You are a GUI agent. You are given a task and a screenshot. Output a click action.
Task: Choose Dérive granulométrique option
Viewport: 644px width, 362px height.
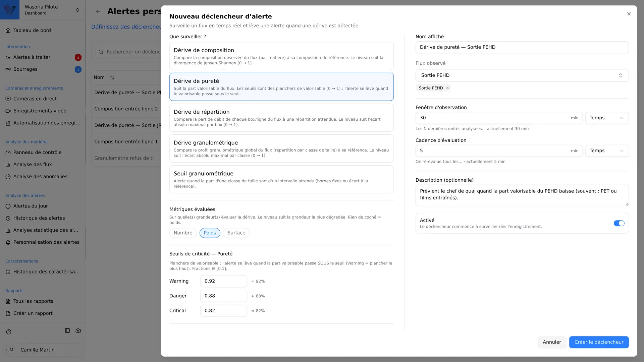pos(281,148)
